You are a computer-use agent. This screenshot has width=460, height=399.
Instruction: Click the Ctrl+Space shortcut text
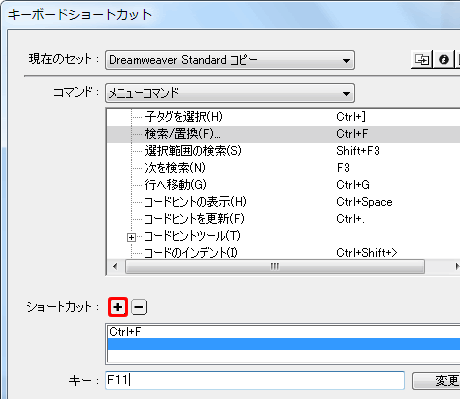[x=364, y=202]
